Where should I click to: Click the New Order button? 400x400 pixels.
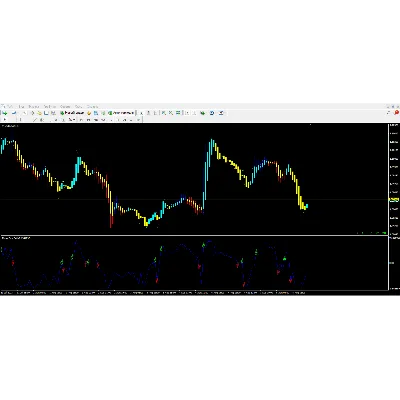point(72,113)
